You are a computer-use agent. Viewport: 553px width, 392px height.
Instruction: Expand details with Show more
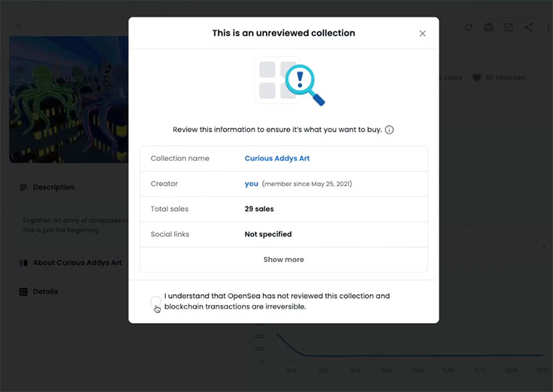coord(283,259)
